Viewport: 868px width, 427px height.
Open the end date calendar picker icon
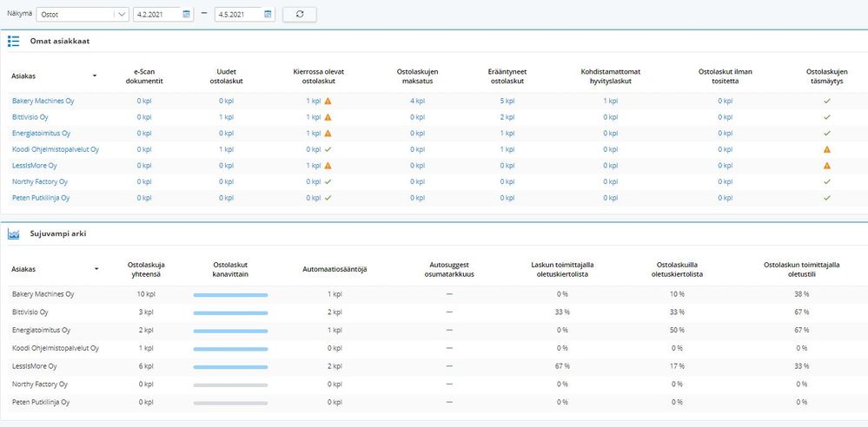(268, 15)
